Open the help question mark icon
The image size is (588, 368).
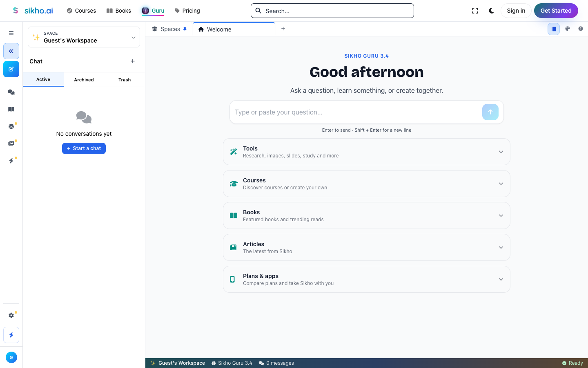click(x=580, y=29)
